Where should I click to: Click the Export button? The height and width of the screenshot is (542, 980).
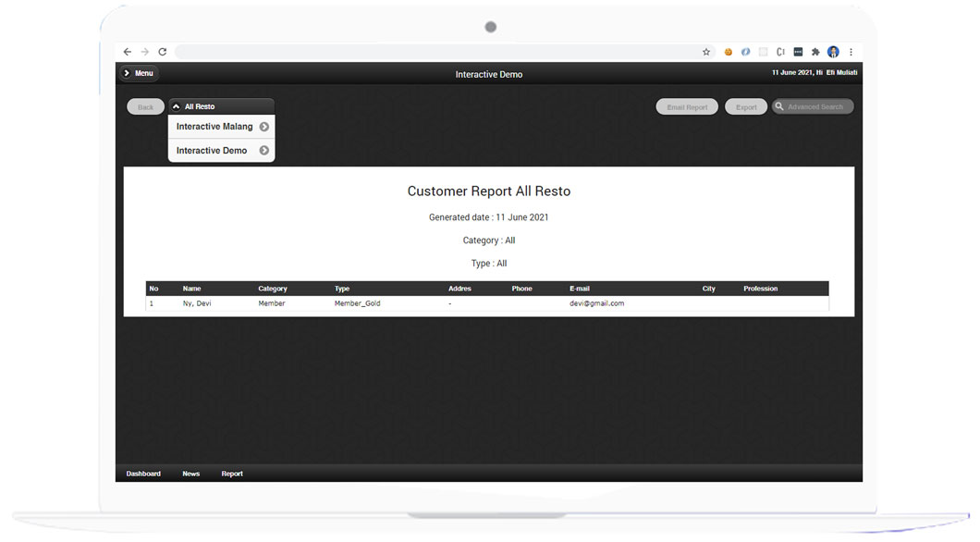pos(746,105)
